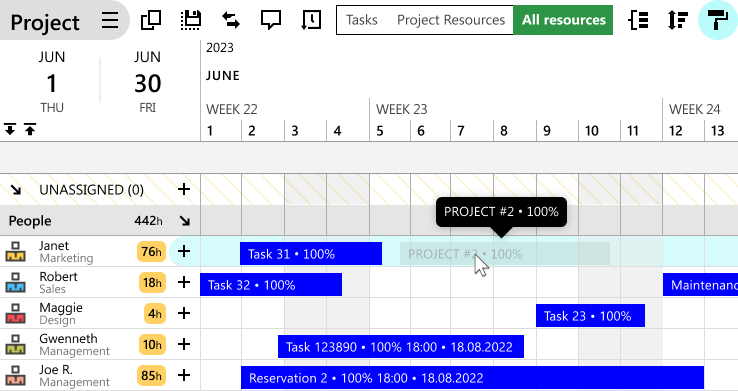Select the paint roller formatting tool
The height and width of the screenshot is (391, 738).
tap(718, 20)
